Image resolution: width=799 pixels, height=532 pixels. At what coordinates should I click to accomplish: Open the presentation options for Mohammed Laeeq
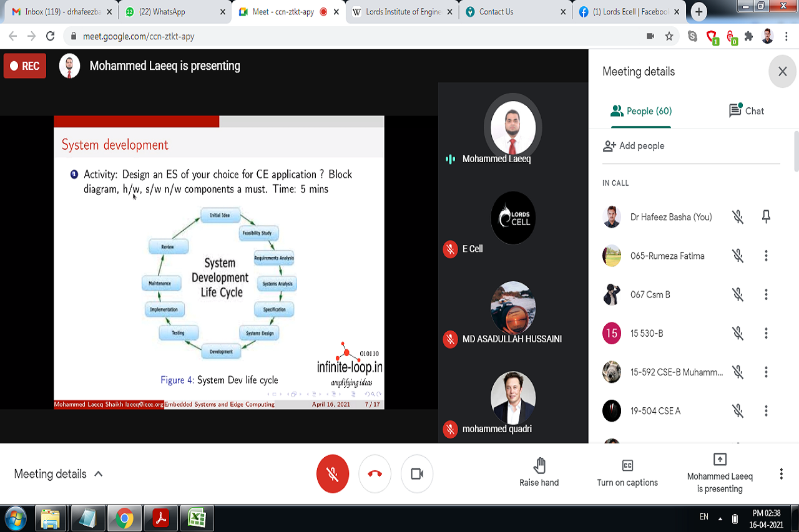[x=720, y=472]
